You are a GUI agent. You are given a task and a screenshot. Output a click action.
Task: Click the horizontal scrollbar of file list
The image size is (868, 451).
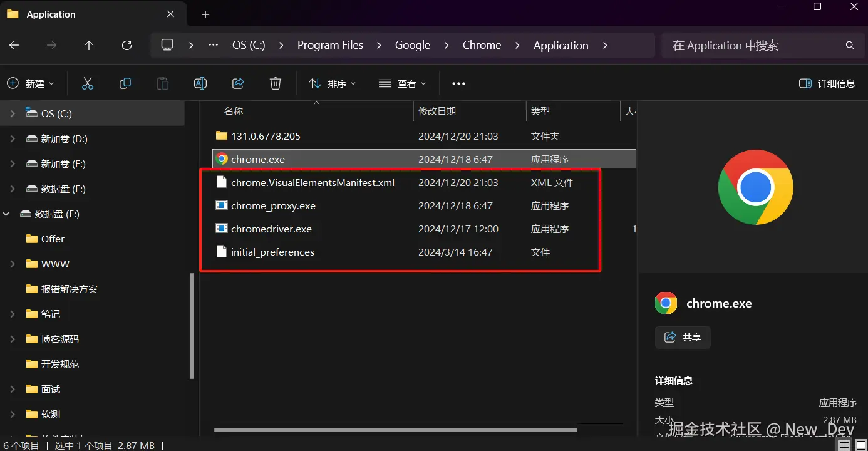click(x=395, y=430)
